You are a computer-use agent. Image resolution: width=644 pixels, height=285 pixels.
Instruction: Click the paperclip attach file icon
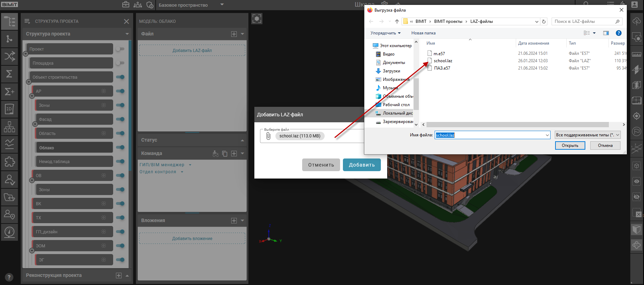[x=268, y=136]
